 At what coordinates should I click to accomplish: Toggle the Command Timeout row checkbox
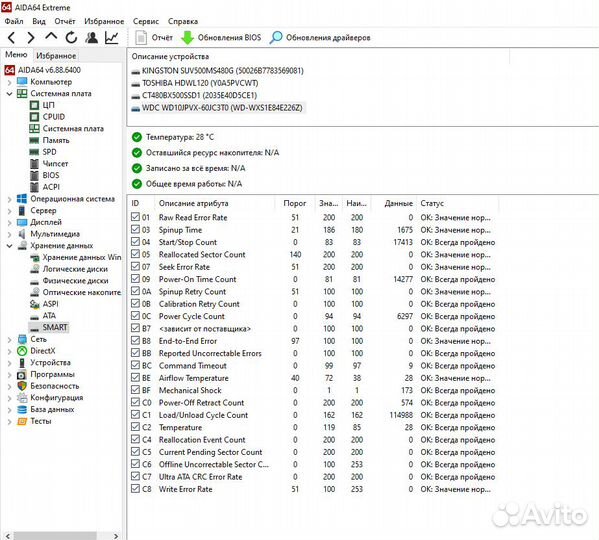(135, 365)
